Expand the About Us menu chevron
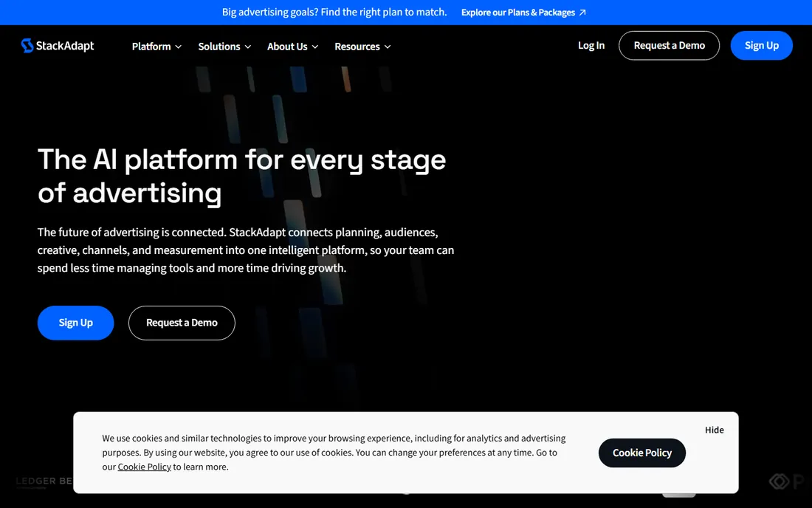 [x=315, y=47]
